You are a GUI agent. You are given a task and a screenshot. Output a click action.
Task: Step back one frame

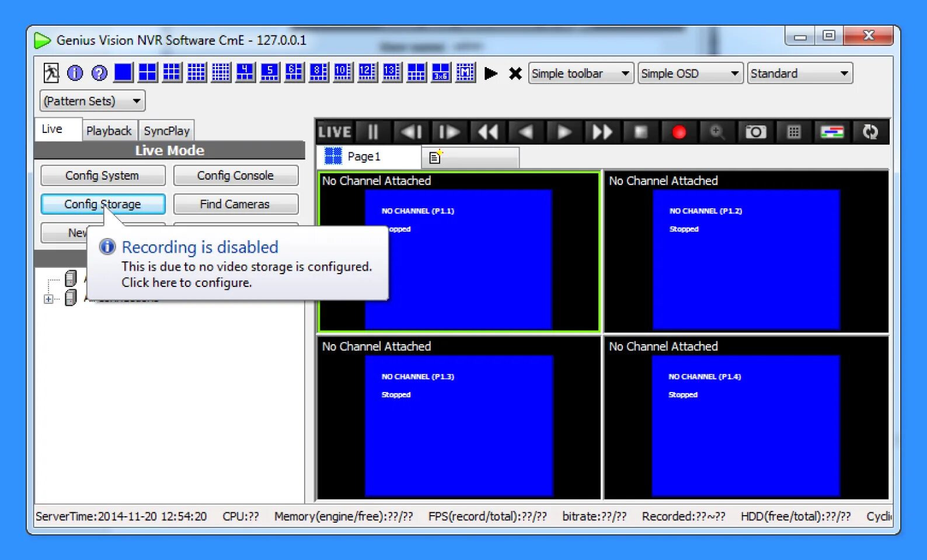click(x=411, y=132)
